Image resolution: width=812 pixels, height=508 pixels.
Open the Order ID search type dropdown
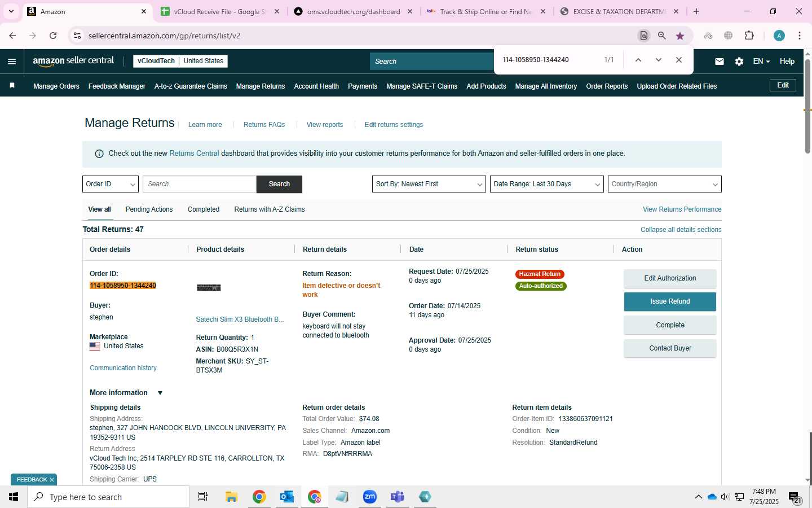[x=111, y=184]
